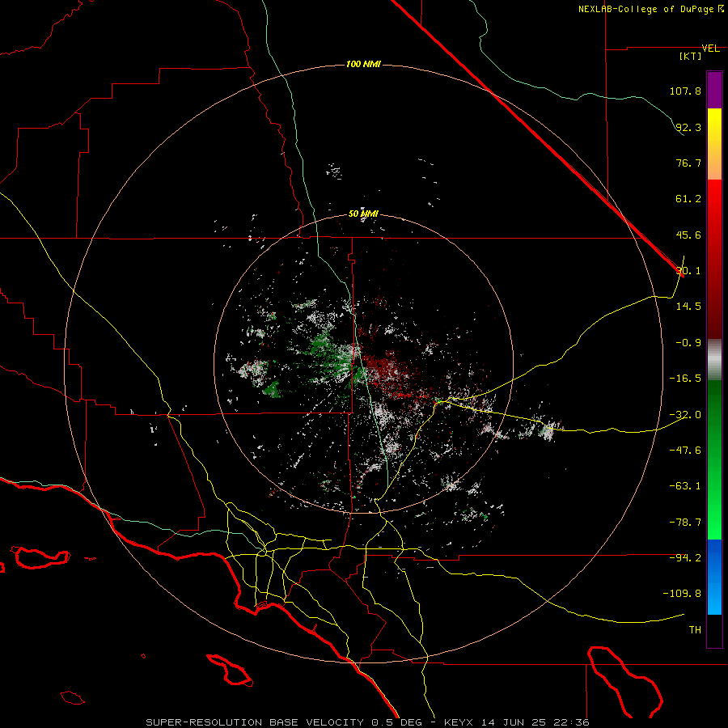This screenshot has height=728, width=728.
Task: Click the NEXLAB-College of DuPage credit text
Action: click(645, 9)
